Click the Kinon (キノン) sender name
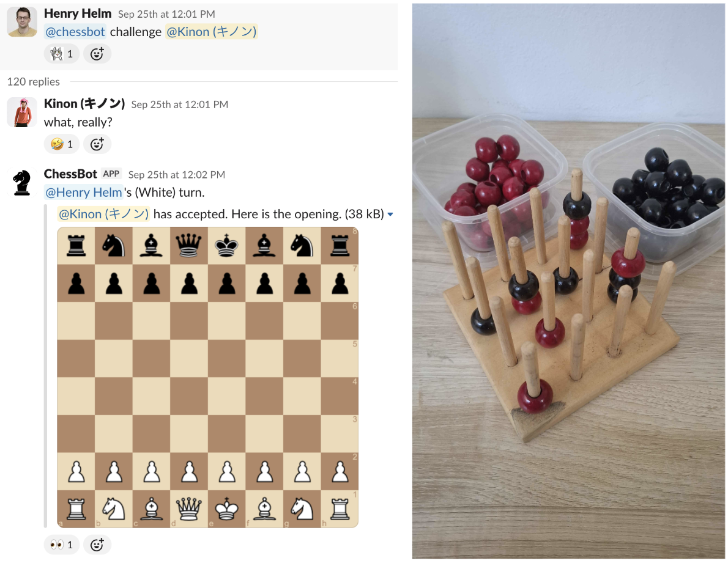 [x=84, y=103]
